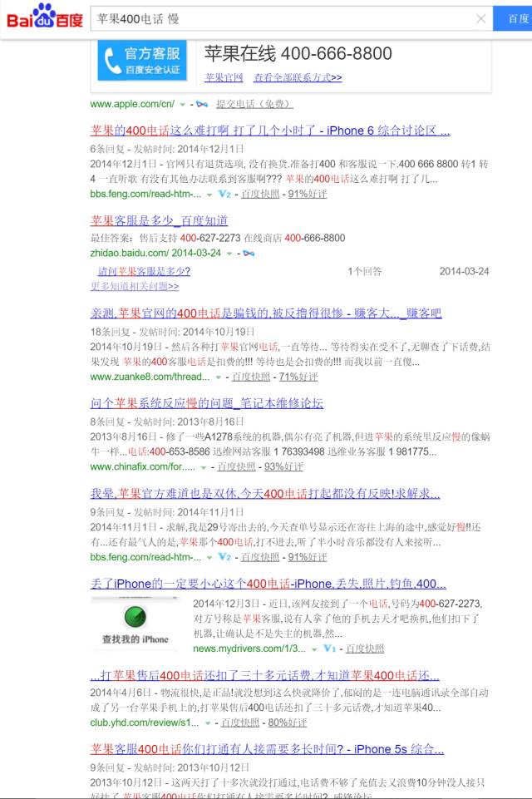Click 提交电话（免费） link
The width and height of the screenshot is (532, 799).
254,104
